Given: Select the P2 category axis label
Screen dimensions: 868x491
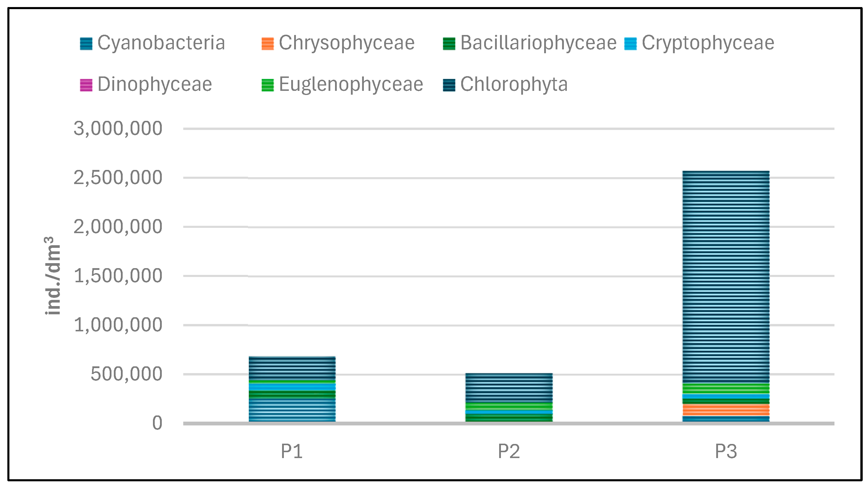Looking at the screenshot, I should (x=509, y=451).
